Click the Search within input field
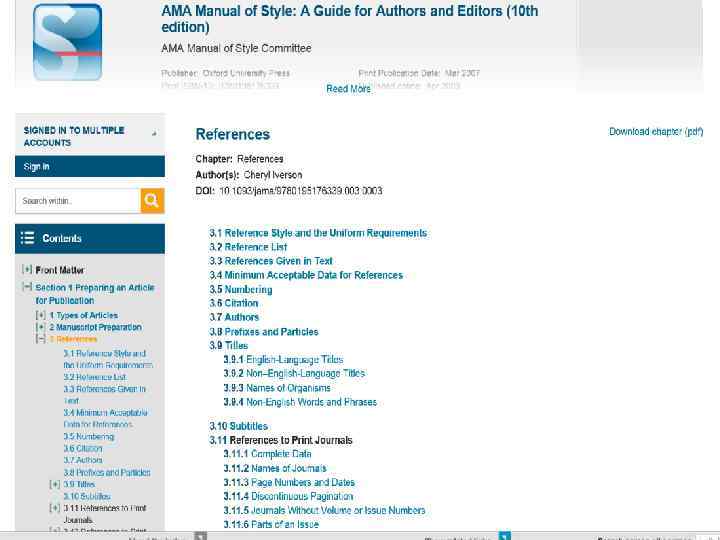720x540 pixels. click(x=78, y=201)
